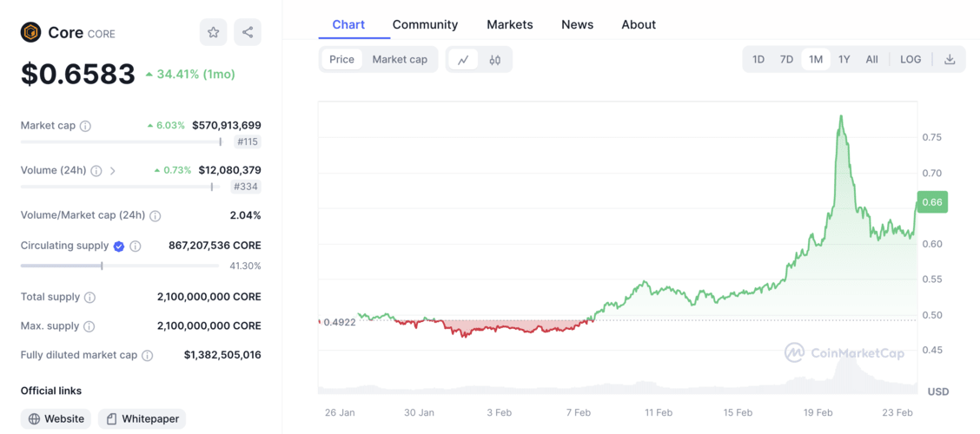This screenshot has width=980, height=434.
Task: Open the official Website link
Action: (56, 418)
